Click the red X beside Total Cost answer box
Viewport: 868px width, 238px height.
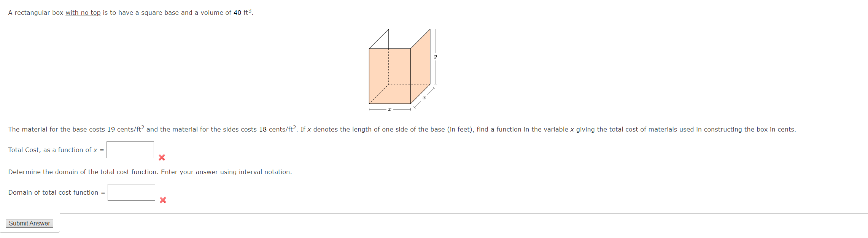(162, 157)
